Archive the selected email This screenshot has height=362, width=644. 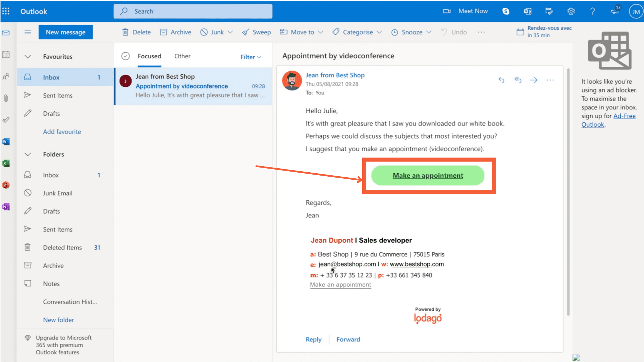click(x=175, y=32)
